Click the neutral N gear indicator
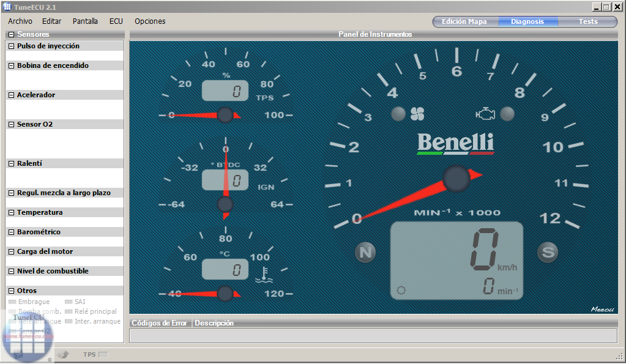 click(x=365, y=252)
